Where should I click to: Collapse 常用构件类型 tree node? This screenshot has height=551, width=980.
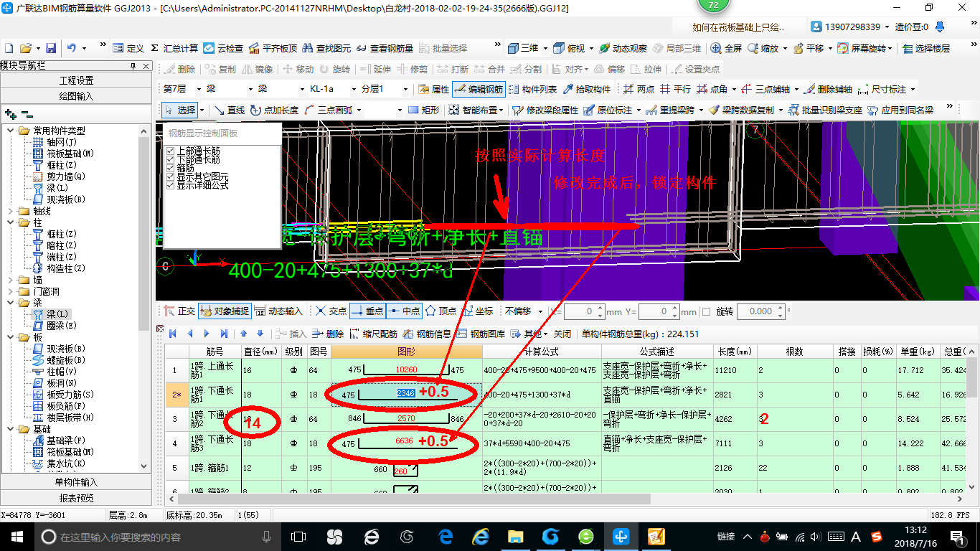[10, 131]
